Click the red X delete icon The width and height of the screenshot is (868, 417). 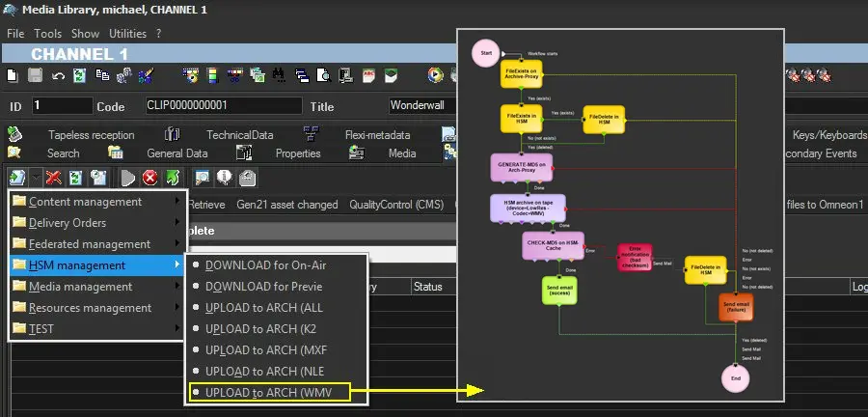click(x=54, y=178)
